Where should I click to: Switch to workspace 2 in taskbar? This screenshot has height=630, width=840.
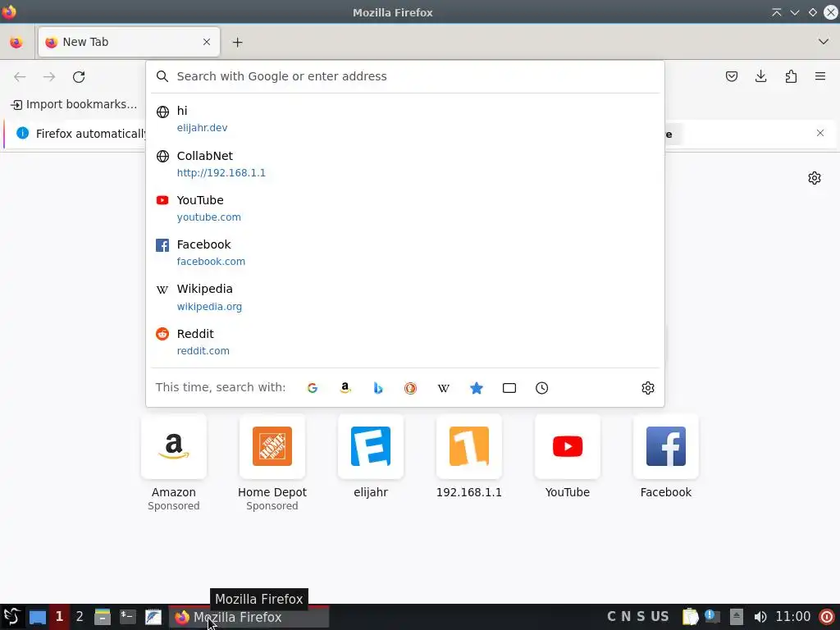(80, 617)
